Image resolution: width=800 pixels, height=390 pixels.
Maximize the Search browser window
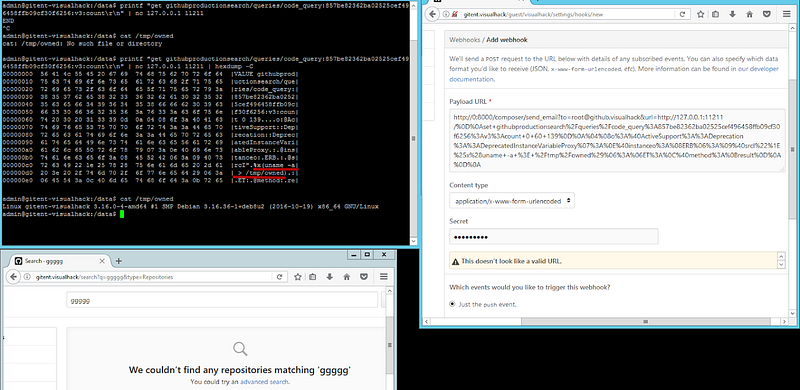[367, 254]
